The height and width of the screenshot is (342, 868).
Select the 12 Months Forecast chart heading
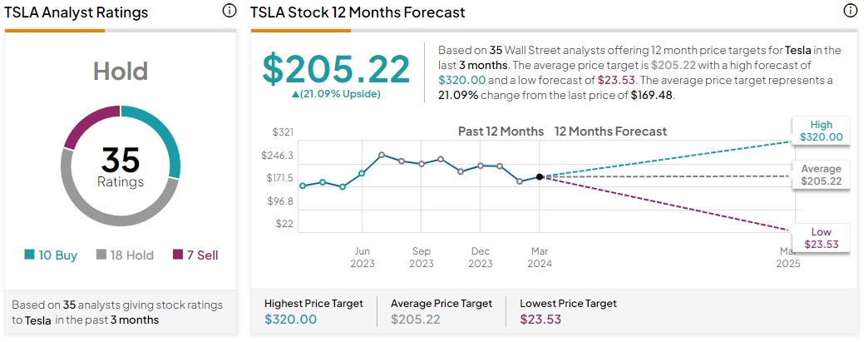tap(610, 131)
